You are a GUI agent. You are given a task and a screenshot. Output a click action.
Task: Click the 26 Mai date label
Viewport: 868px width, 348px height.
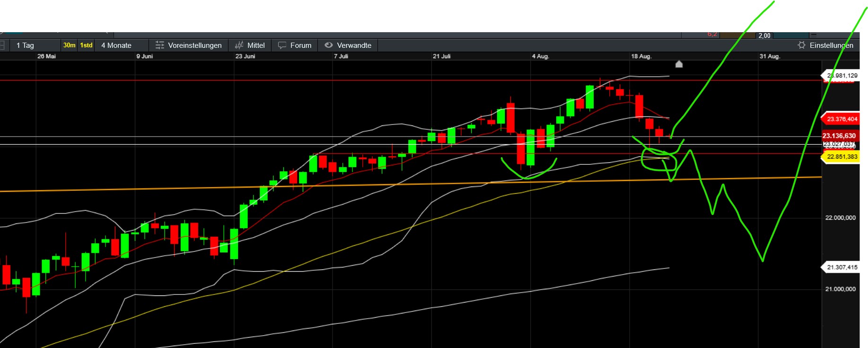46,56
